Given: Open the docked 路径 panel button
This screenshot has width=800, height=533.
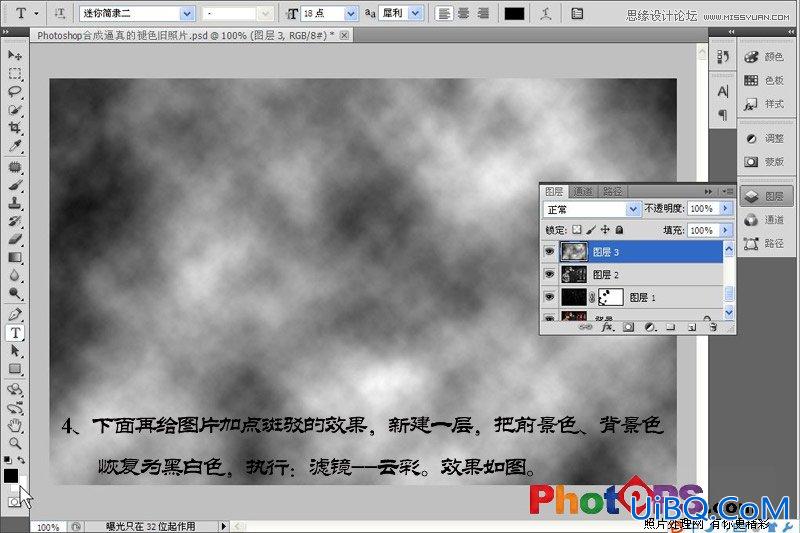Looking at the screenshot, I should click(765, 243).
